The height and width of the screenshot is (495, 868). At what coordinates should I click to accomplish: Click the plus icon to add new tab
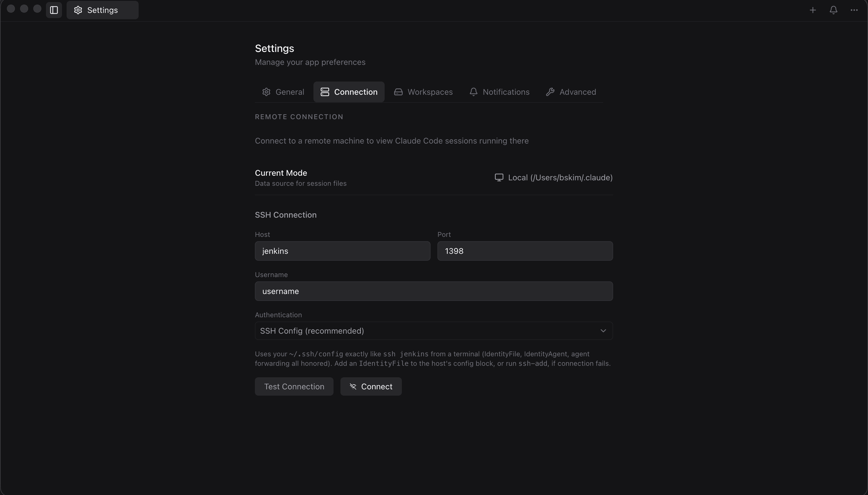pyautogui.click(x=813, y=10)
